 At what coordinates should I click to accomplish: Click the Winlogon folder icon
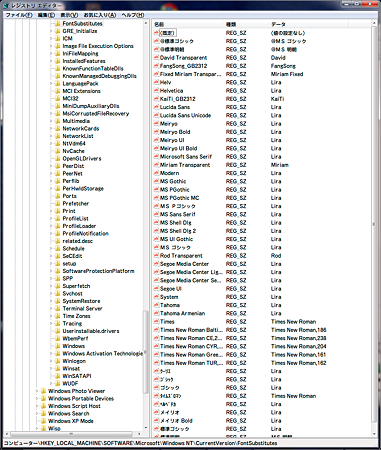58,361
